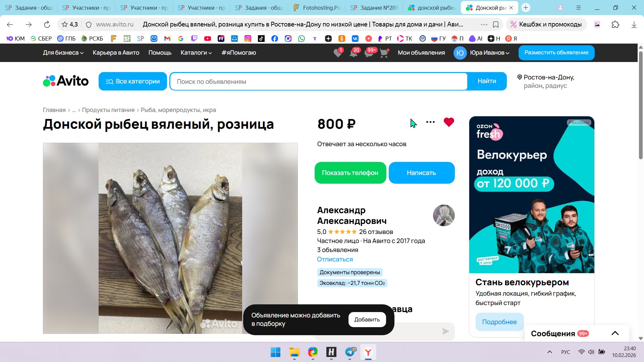Click the Avito logo
Image resolution: width=644 pixels, height=362 pixels.
[66, 81]
